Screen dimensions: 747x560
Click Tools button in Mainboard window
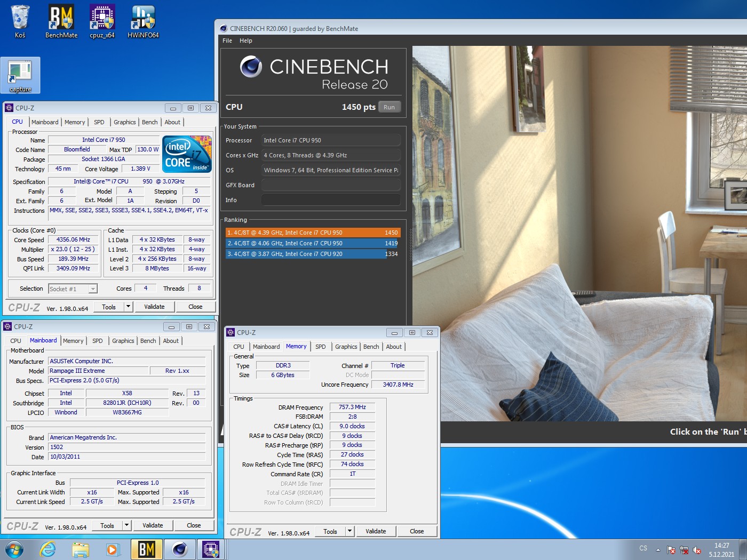pyautogui.click(x=107, y=525)
